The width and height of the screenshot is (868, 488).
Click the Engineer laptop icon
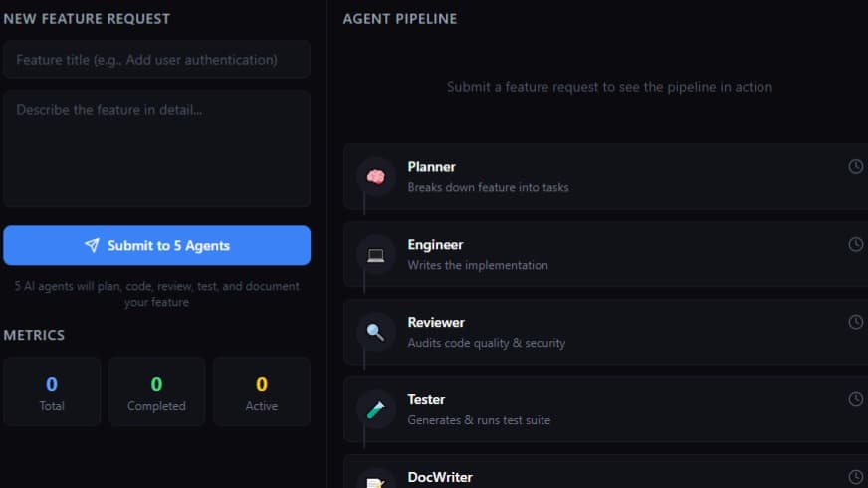[376, 255]
